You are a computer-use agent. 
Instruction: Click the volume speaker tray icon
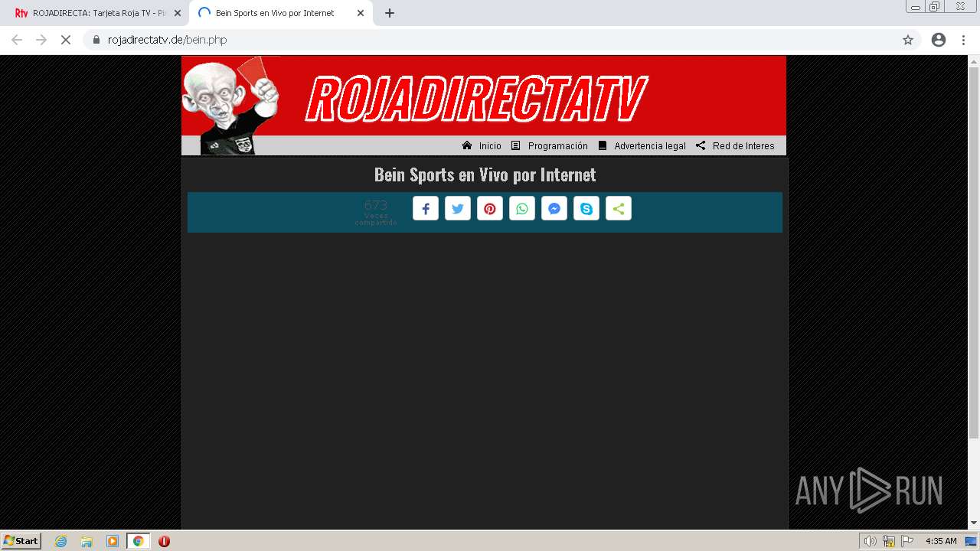(870, 541)
